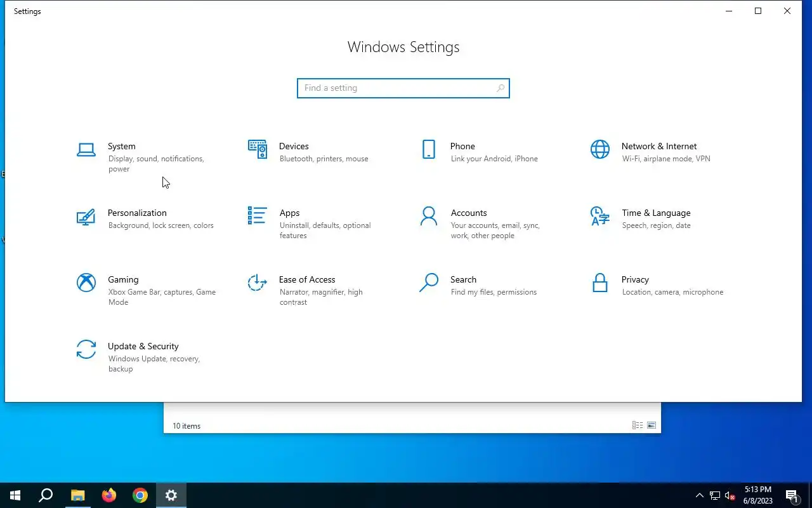Open the Action Center notifications icon

[792, 495]
